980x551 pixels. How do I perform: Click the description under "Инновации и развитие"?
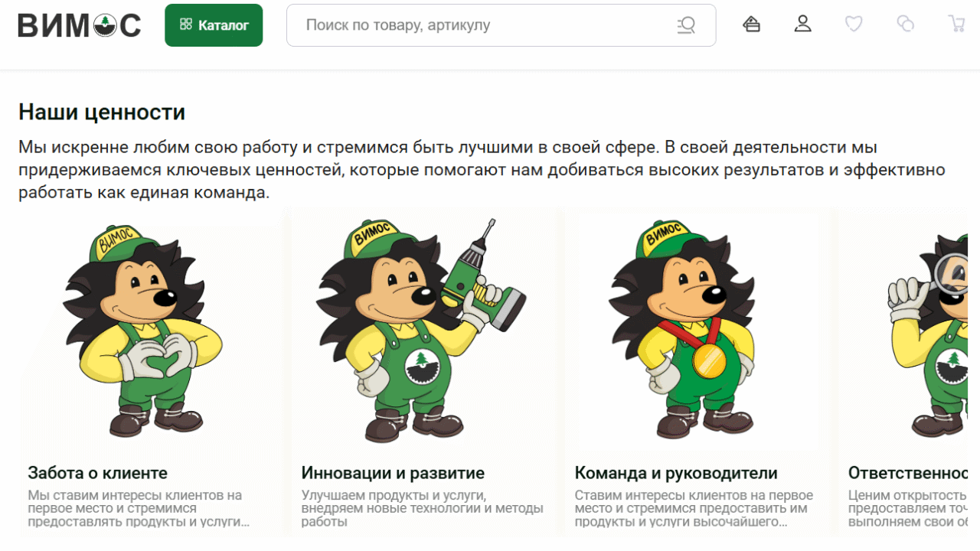(x=422, y=508)
